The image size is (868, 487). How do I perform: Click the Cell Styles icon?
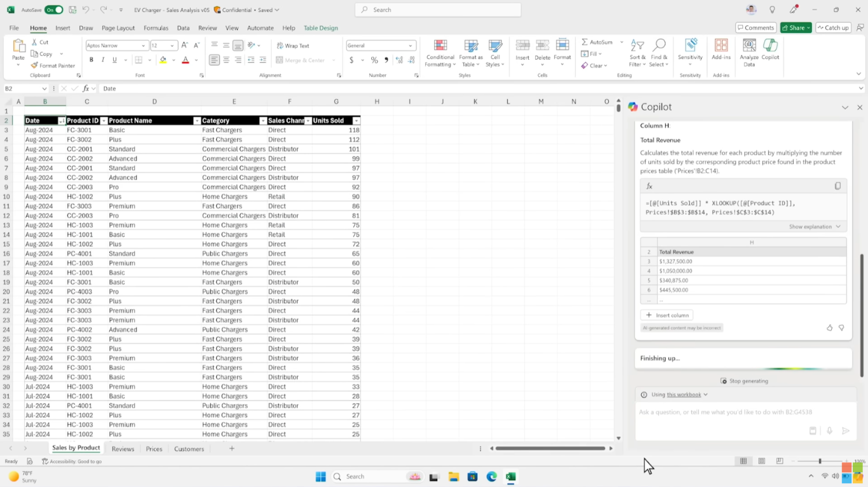[495, 53]
